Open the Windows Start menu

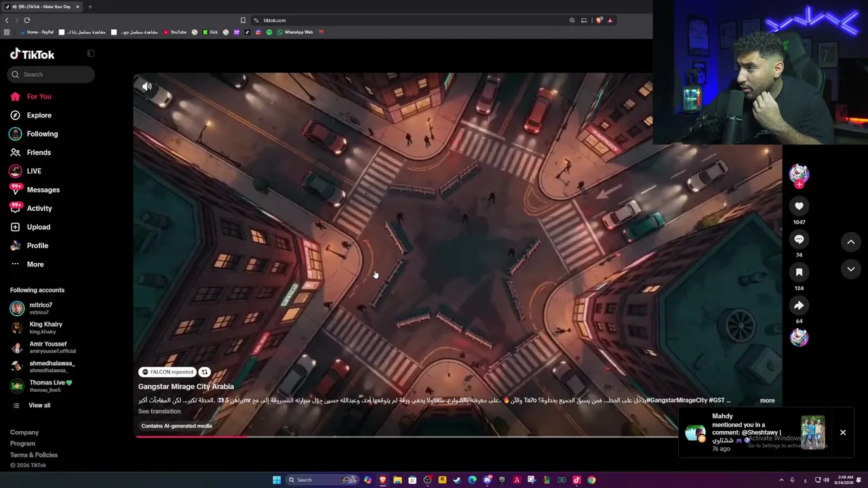click(277, 480)
